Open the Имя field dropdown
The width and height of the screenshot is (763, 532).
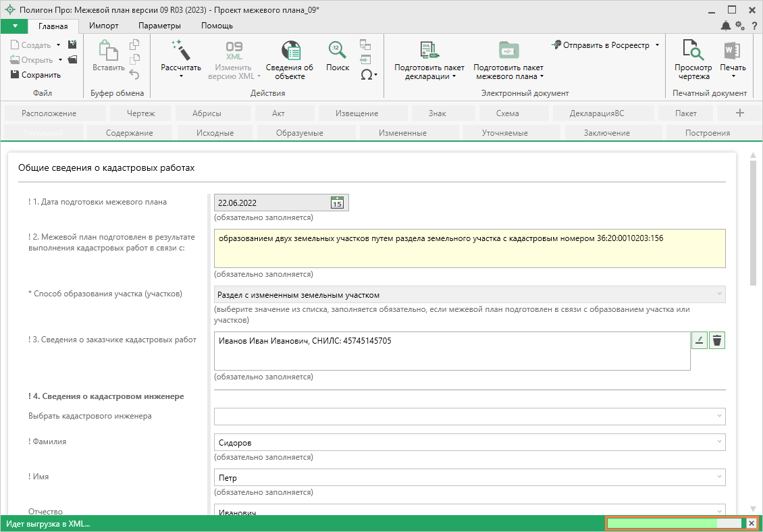[x=719, y=477]
